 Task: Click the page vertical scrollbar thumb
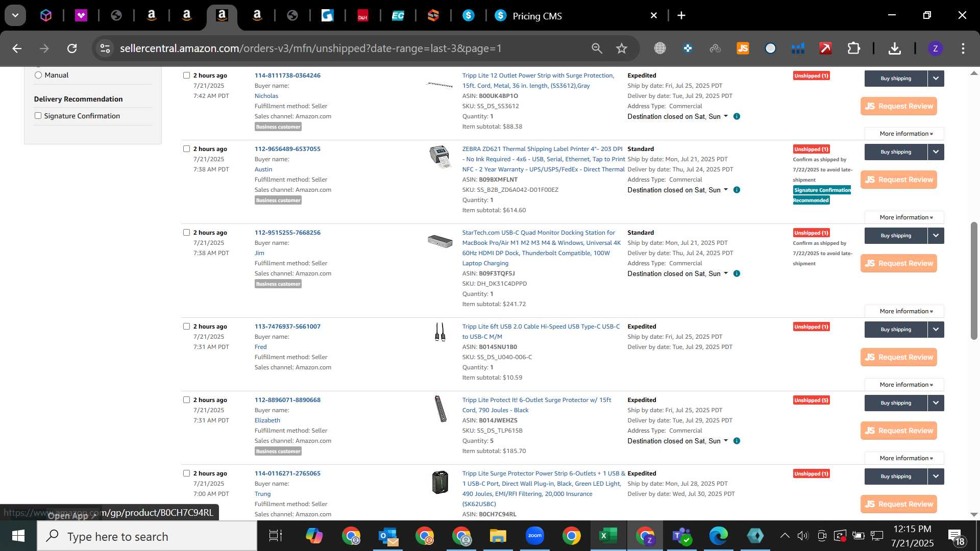[x=974, y=281]
